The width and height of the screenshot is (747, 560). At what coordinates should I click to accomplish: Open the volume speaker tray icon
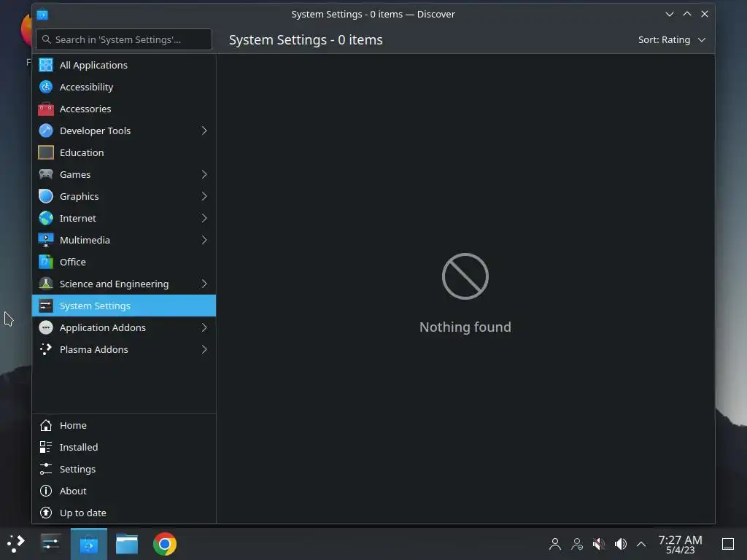(x=620, y=544)
